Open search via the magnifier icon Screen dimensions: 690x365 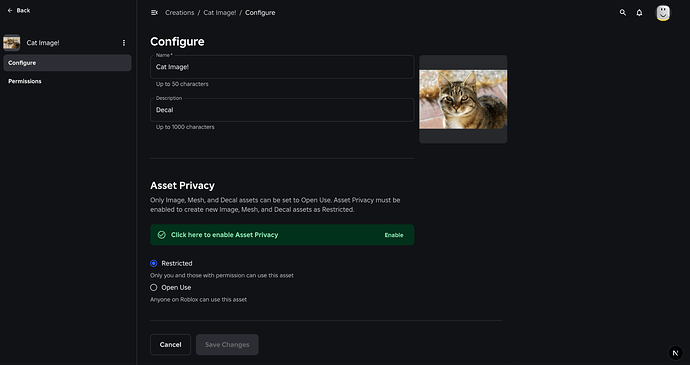[623, 13]
